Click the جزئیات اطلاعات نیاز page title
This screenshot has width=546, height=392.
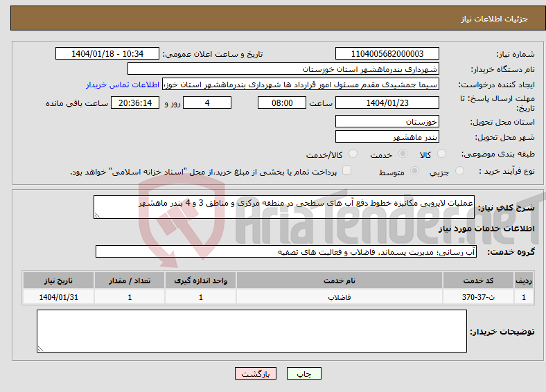(495, 19)
